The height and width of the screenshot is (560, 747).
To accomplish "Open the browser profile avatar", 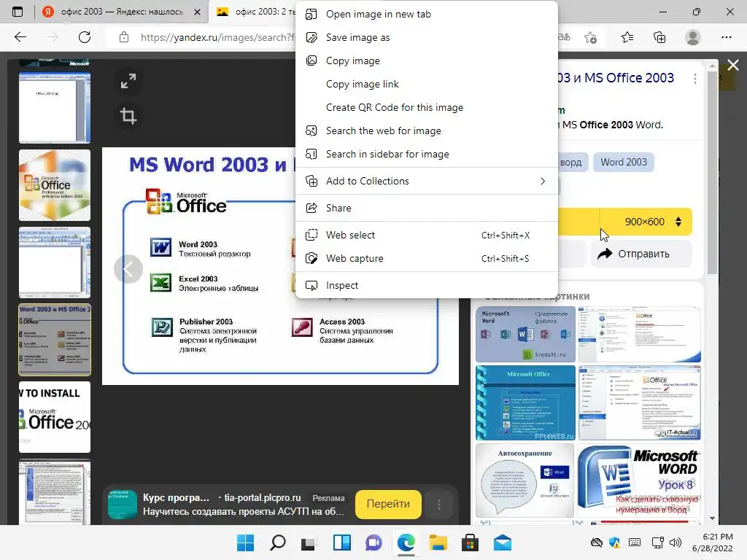I will [x=693, y=37].
